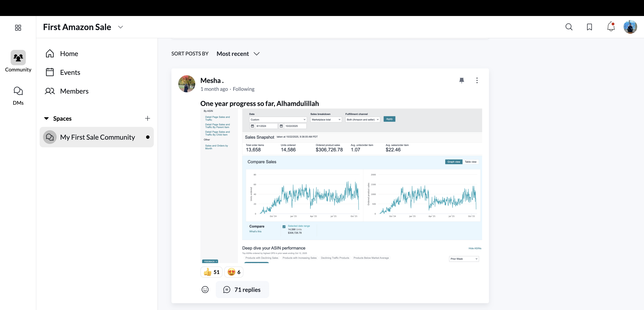
Task: Open the DMs chat icon
Action: point(18,91)
